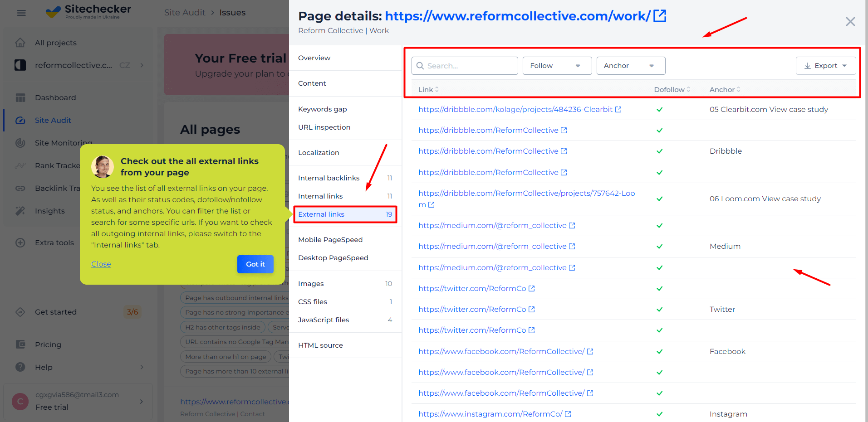Click the '05 Clearbit.com View case study' anchor text

[769, 109]
